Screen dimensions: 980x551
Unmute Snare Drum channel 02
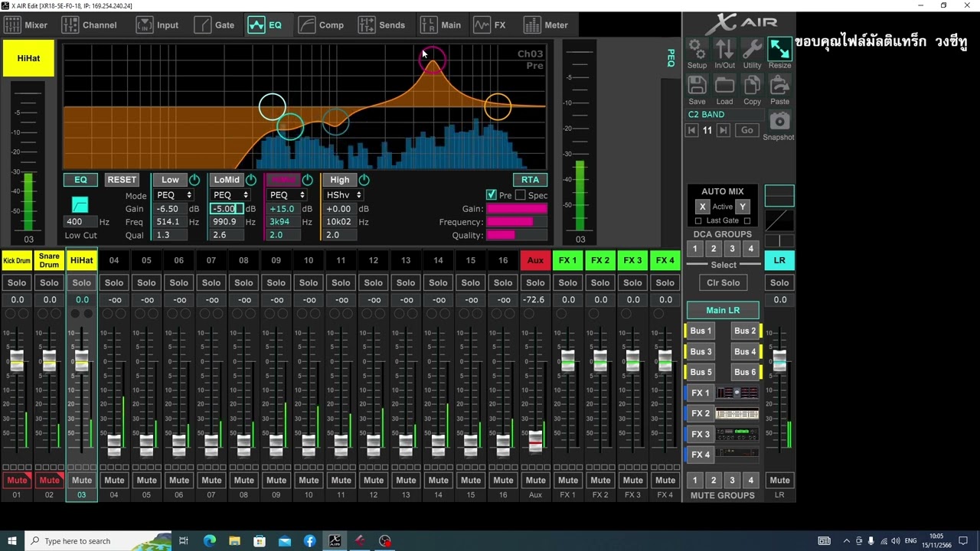pos(49,481)
